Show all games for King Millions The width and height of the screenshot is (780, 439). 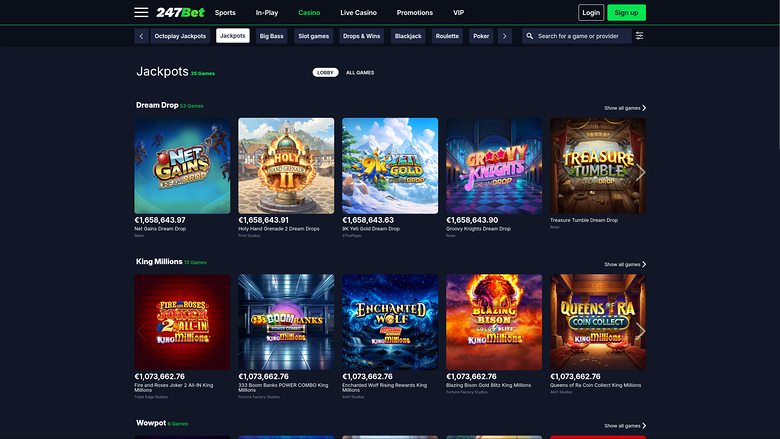[625, 264]
